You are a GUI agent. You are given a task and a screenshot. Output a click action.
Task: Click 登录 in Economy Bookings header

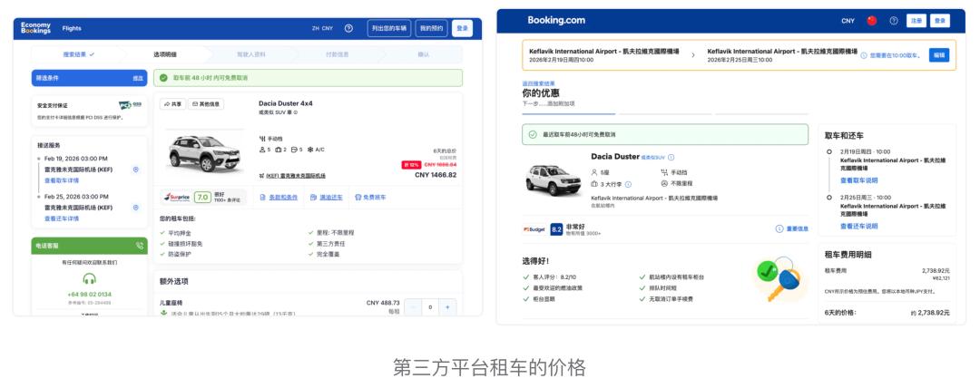coord(463,28)
